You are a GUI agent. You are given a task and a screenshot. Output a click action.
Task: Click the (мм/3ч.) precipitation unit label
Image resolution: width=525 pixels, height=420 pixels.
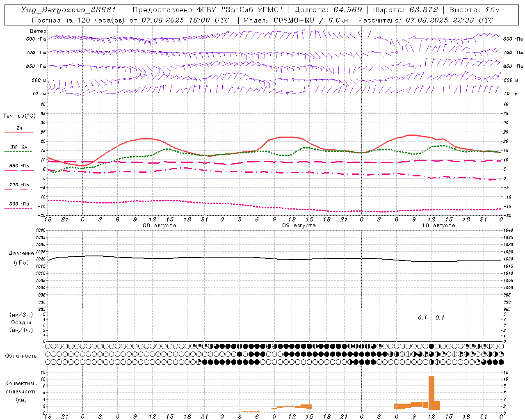tap(21, 315)
